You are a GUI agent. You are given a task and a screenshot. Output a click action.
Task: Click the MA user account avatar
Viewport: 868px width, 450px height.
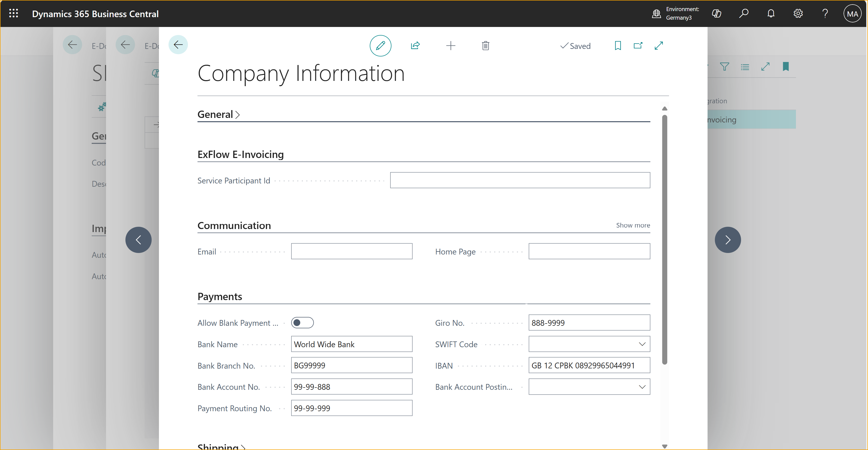tap(852, 14)
